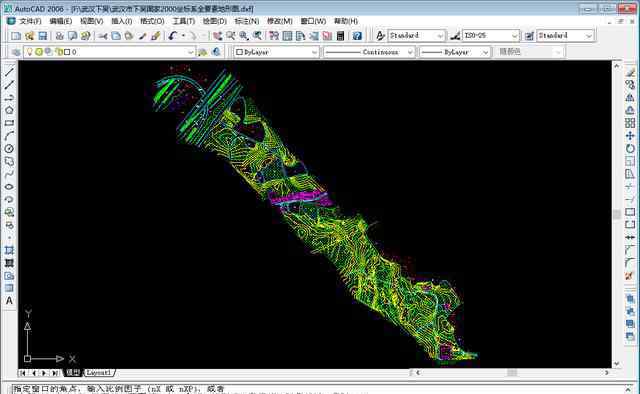
Task: Open the Layer Properties Manager icon
Action: 16,52
